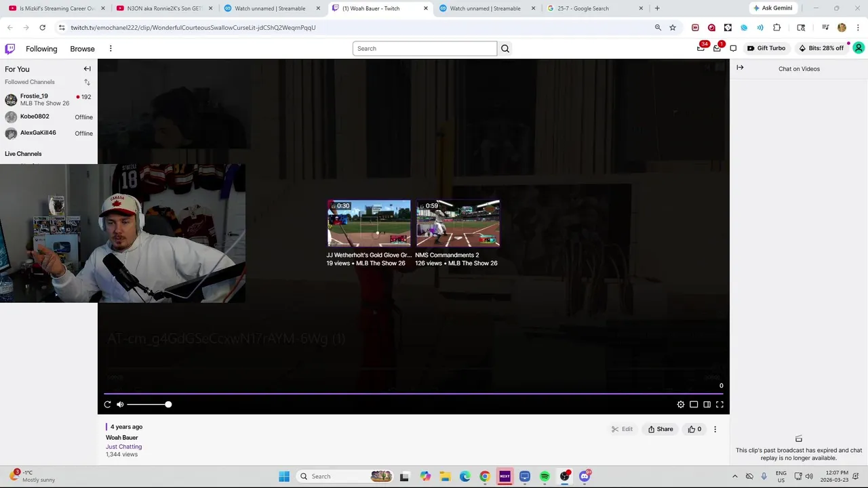Enter fullscreen mode on the player
The width and height of the screenshot is (868, 488).
(719, 405)
